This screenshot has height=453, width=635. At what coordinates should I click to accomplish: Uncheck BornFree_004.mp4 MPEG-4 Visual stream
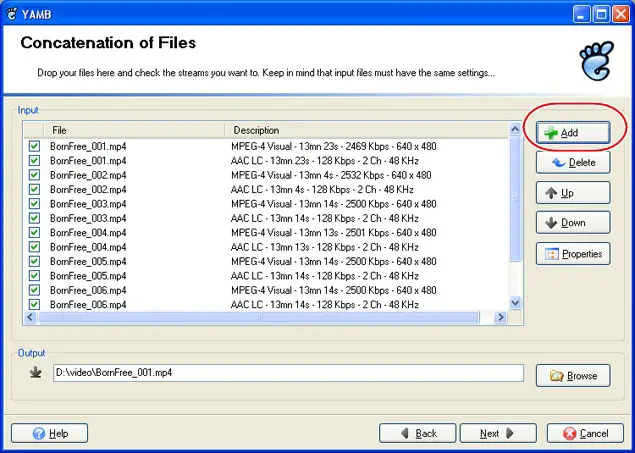(x=34, y=232)
